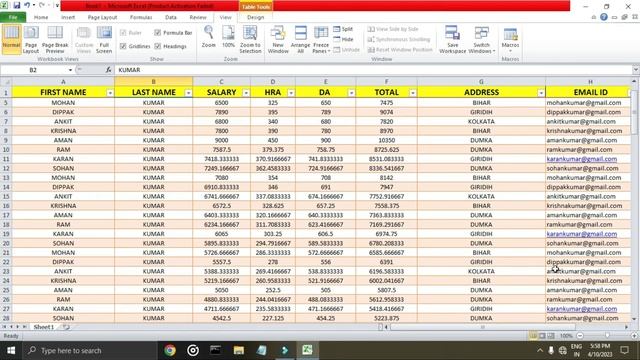Screen dimensions: 640x360
Task: Open karankumar@gmail.com link in row 27
Action: (582, 309)
